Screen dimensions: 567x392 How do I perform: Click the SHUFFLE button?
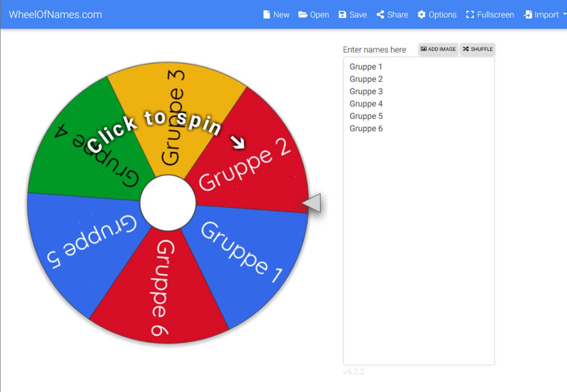coord(478,49)
